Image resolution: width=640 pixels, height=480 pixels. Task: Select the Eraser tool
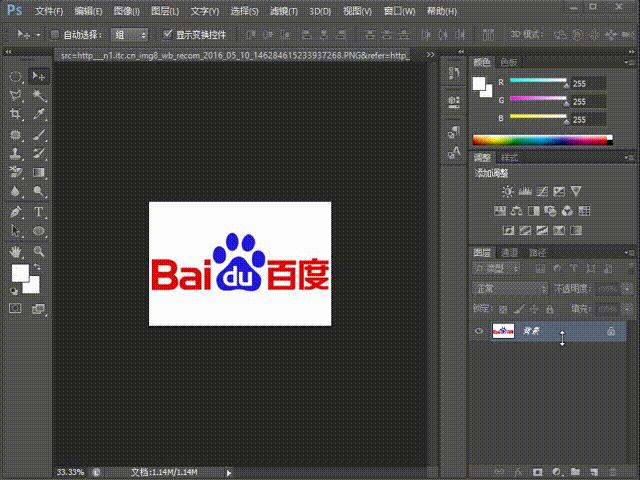(16, 172)
